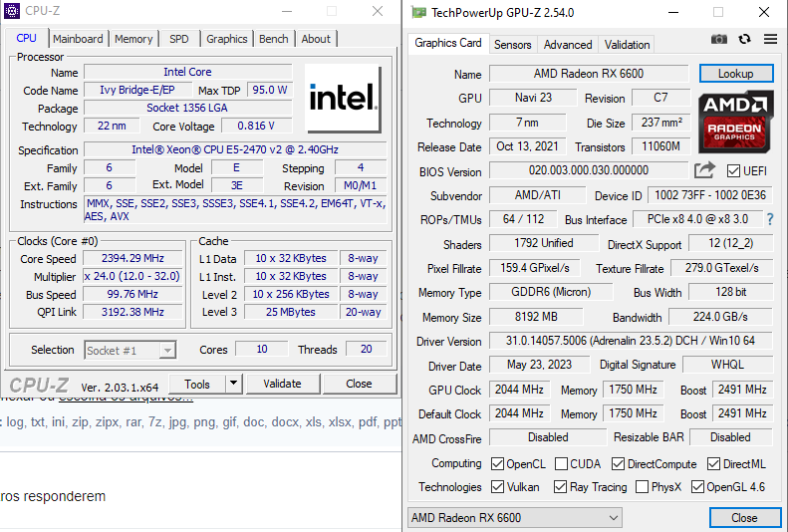788x532 pixels.
Task: Click the Memory Type value GDDR6 (Micron)
Action: tap(551, 292)
